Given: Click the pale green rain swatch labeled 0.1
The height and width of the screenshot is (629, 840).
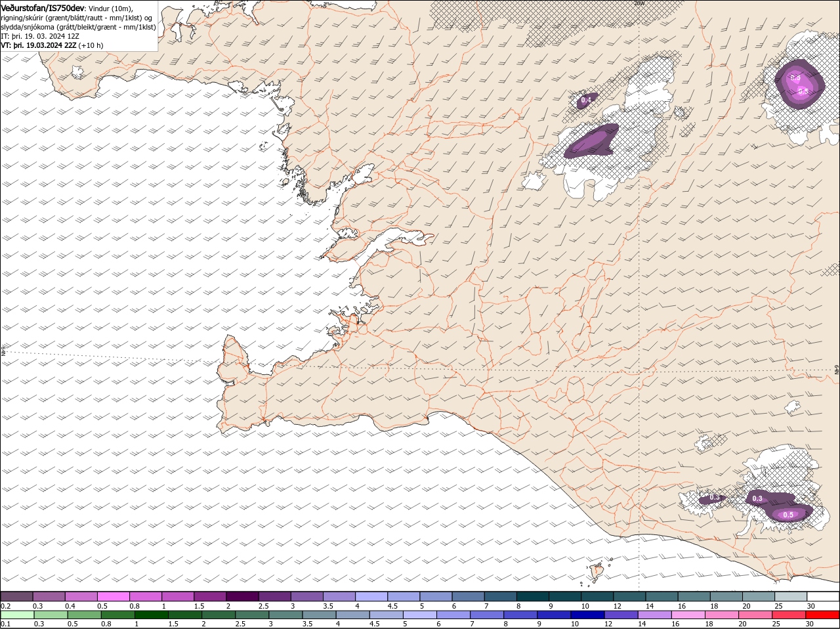Looking at the screenshot, I should (x=17, y=615).
